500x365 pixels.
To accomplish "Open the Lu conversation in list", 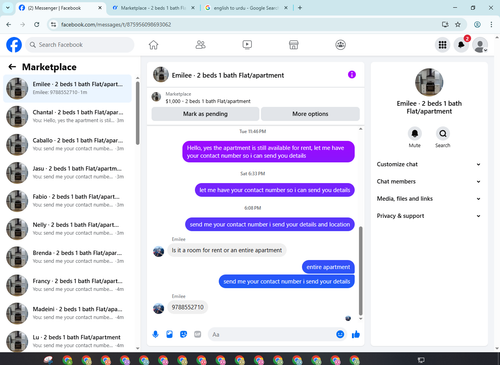I will pyautogui.click(x=68, y=341).
